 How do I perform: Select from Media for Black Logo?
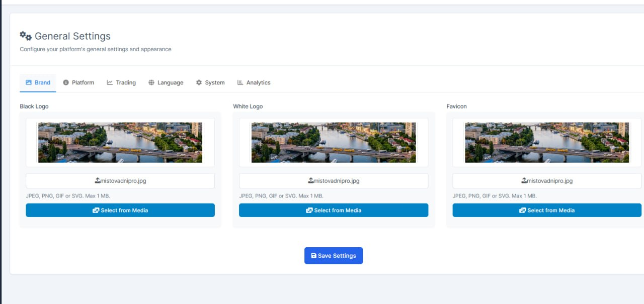pyautogui.click(x=120, y=210)
